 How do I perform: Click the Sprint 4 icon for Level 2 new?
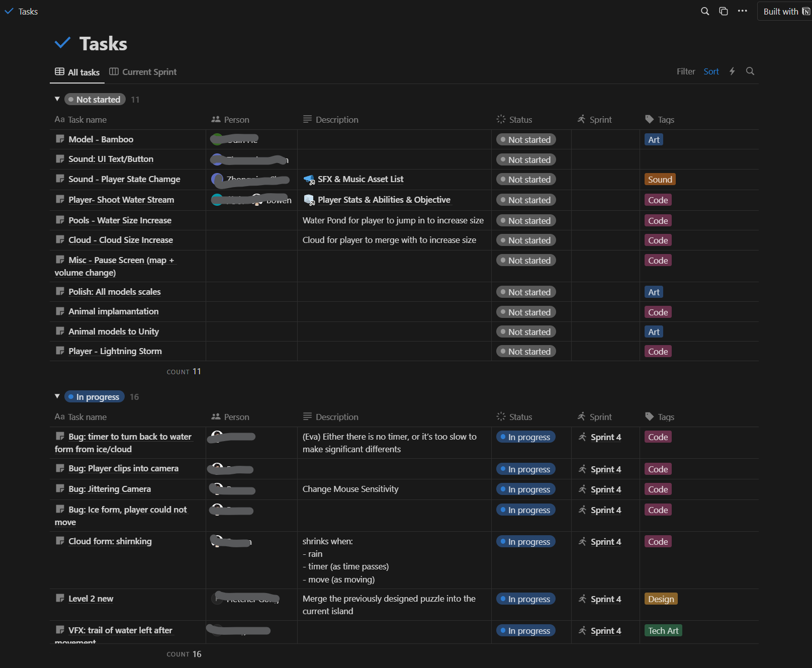582,599
